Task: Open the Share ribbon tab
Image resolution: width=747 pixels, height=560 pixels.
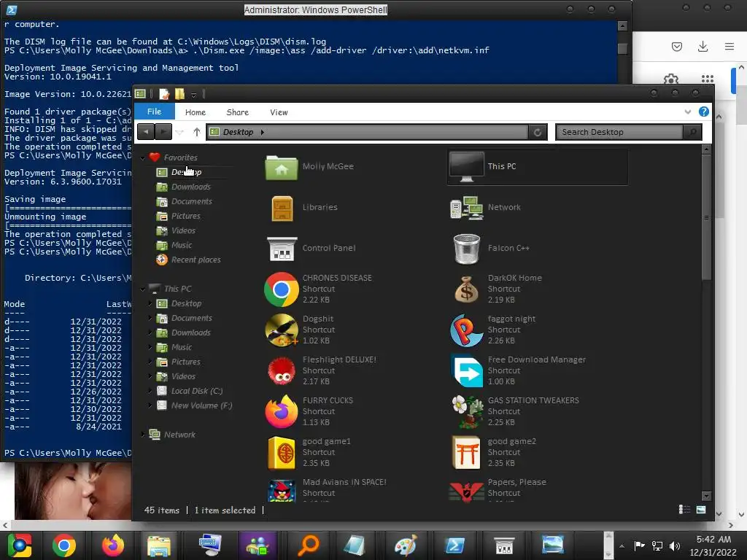Action: (237, 112)
